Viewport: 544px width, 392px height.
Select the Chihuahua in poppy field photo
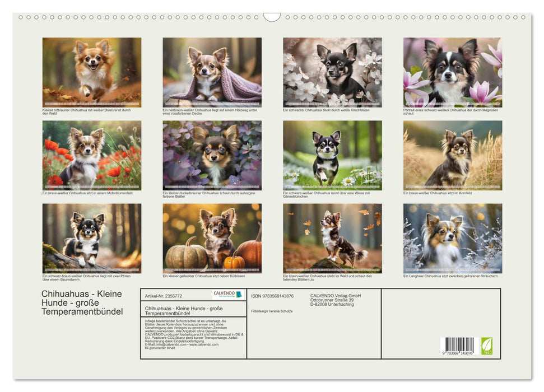pyautogui.click(x=92, y=156)
